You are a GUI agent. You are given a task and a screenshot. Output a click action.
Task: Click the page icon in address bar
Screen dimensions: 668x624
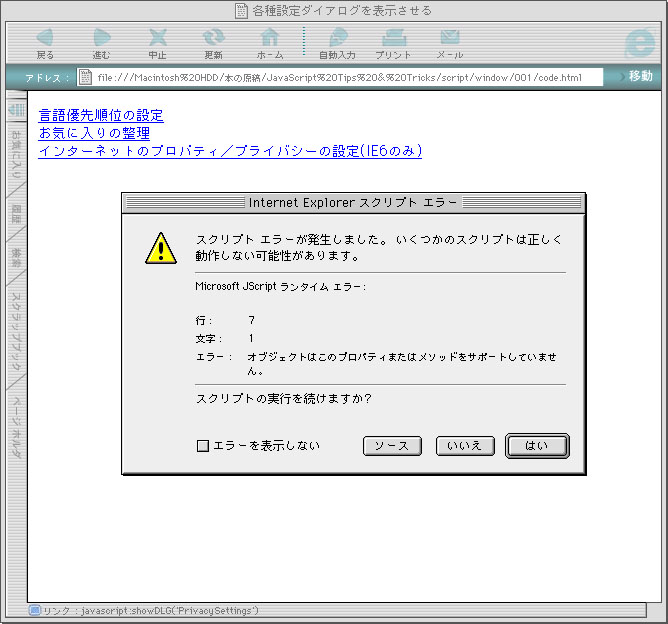[x=85, y=77]
